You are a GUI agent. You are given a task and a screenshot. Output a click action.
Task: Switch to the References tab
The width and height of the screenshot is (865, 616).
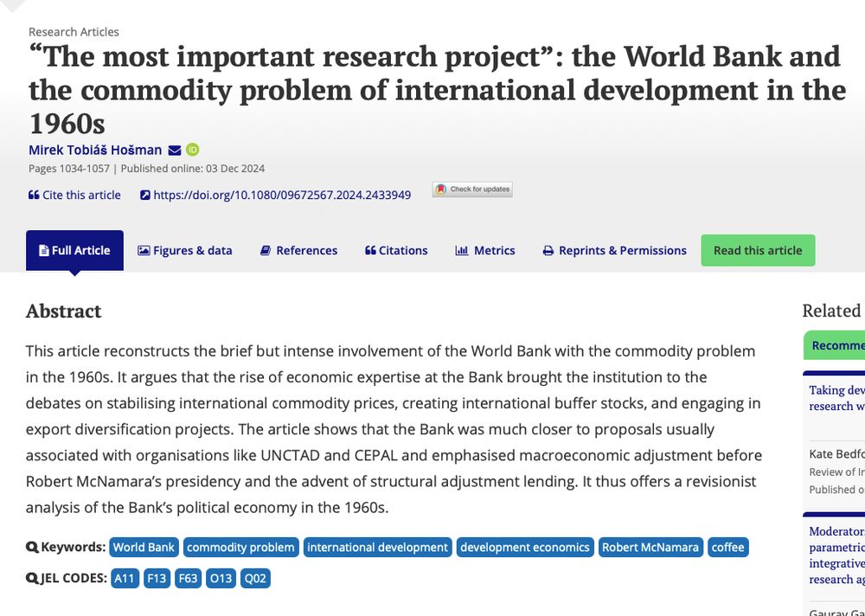299,251
